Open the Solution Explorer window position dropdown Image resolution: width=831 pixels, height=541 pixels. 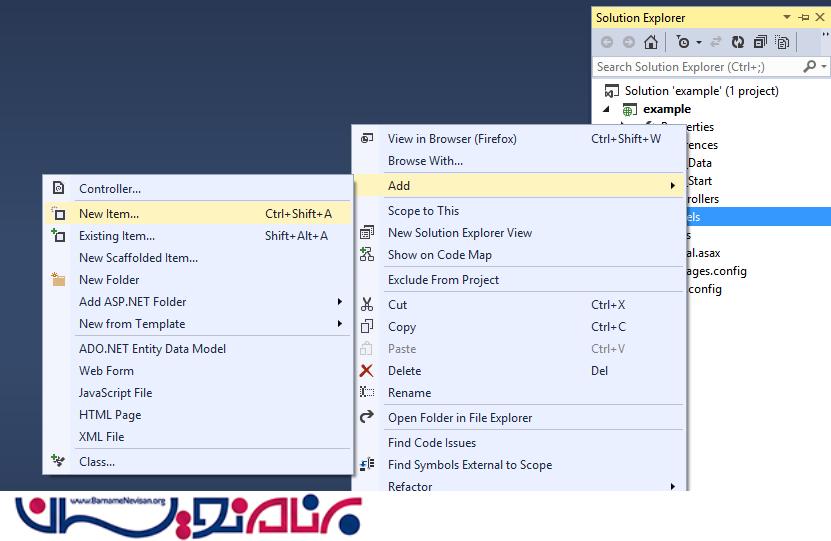787,18
